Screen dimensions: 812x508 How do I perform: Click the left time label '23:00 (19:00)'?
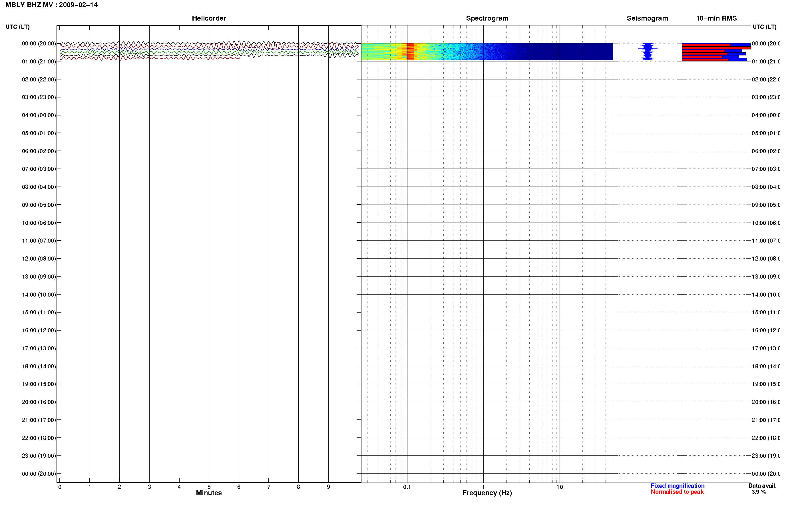pyautogui.click(x=39, y=456)
